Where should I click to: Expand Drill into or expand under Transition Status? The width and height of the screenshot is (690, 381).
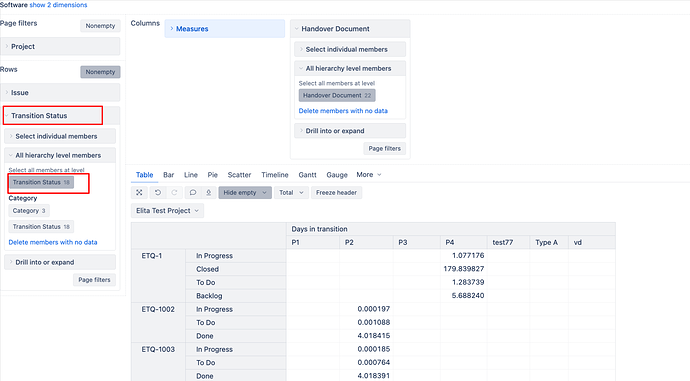(x=60, y=262)
